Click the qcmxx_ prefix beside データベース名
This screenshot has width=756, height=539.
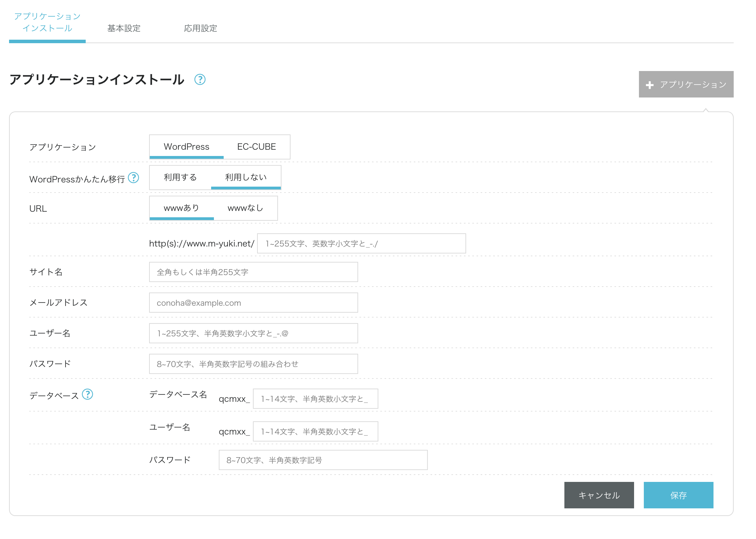[234, 399]
